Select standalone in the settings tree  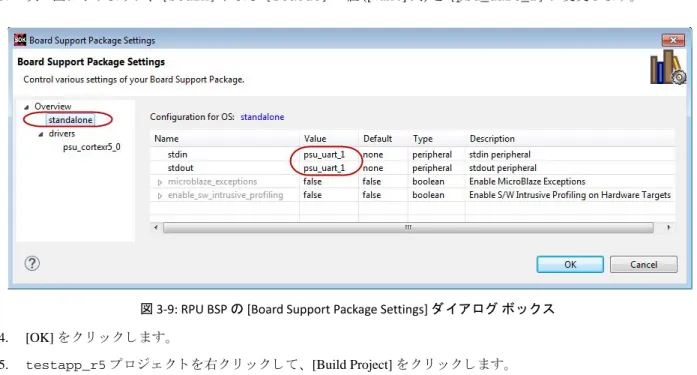point(70,120)
